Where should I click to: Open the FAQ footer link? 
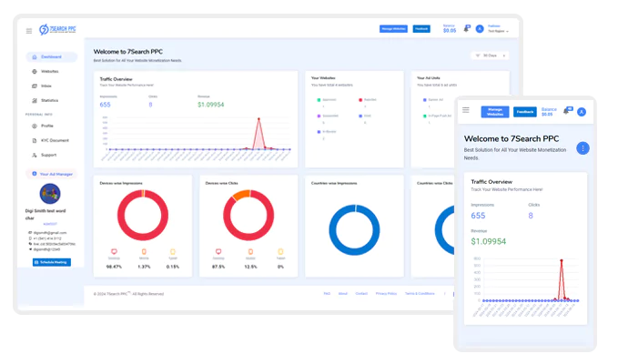tap(327, 294)
